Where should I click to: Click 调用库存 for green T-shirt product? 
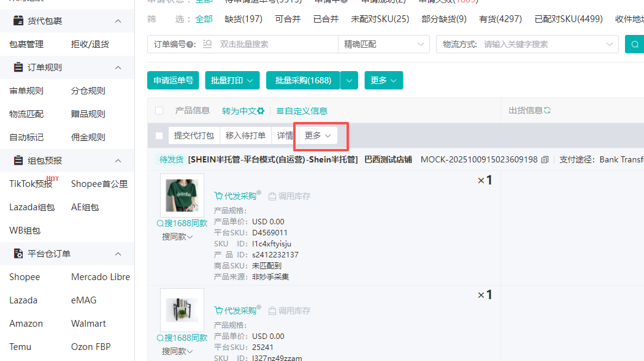coord(289,196)
